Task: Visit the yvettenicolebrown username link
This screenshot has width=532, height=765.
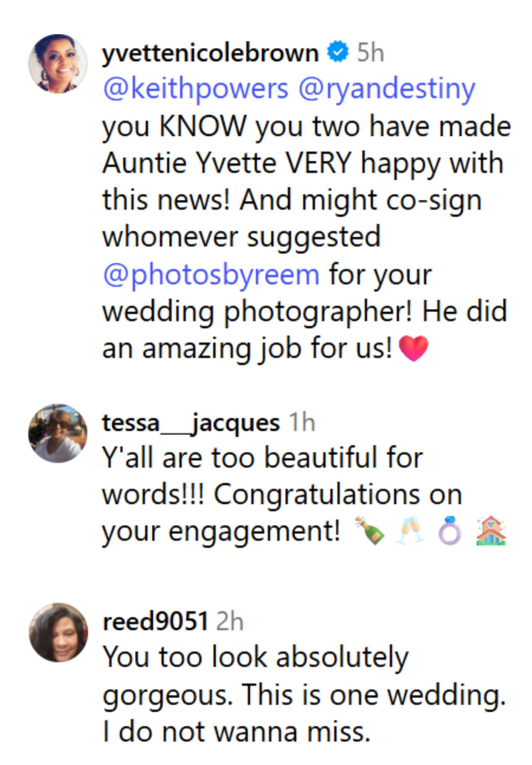Action: (x=210, y=53)
